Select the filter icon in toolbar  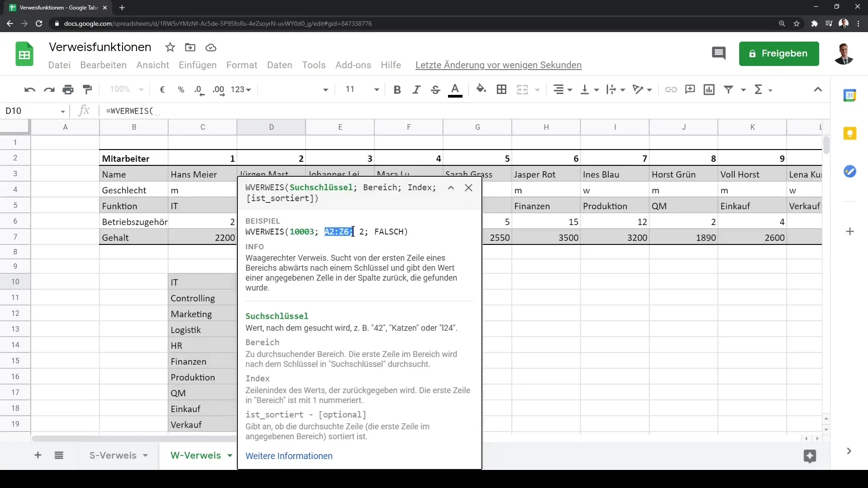(x=730, y=89)
